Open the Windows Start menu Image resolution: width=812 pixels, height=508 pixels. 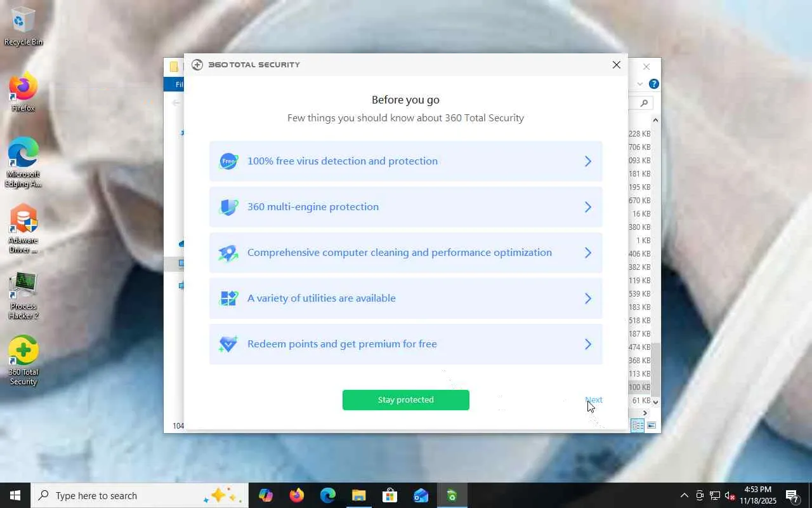[x=15, y=495]
